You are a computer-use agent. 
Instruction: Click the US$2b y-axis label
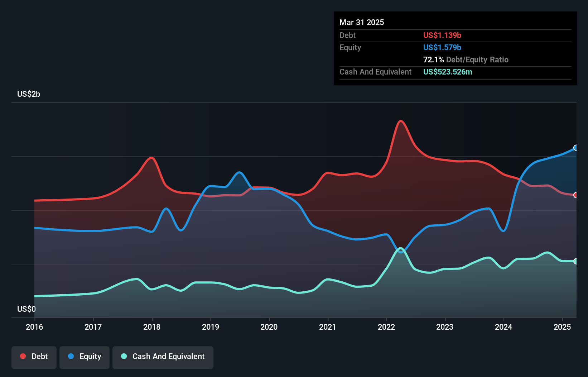(29, 94)
